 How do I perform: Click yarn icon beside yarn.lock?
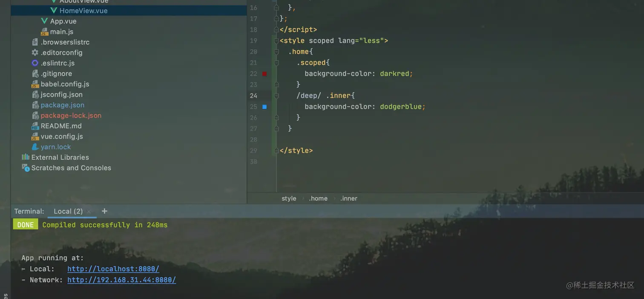[35, 147]
